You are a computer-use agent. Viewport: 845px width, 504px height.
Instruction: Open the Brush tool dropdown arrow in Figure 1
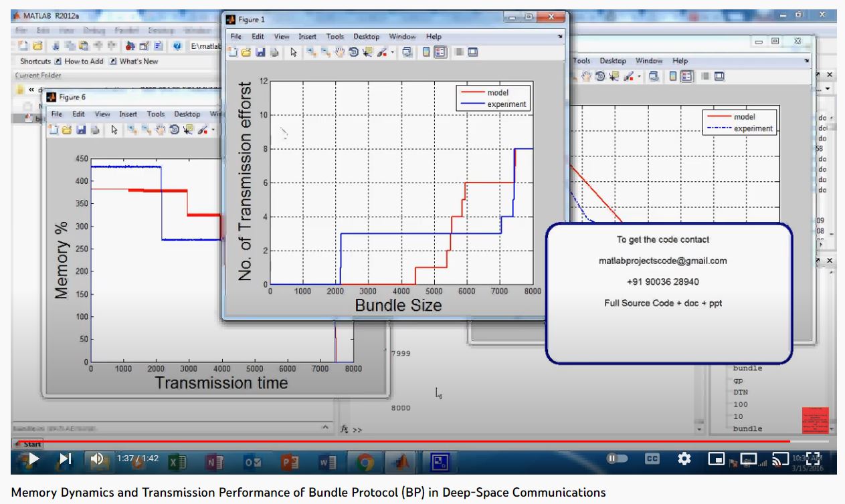coord(393,53)
